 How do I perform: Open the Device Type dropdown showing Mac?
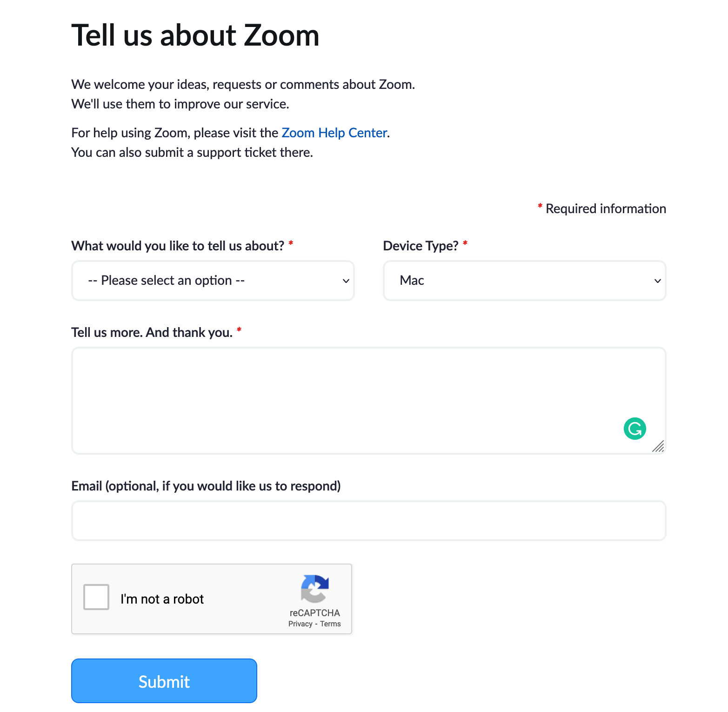click(524, 281)
